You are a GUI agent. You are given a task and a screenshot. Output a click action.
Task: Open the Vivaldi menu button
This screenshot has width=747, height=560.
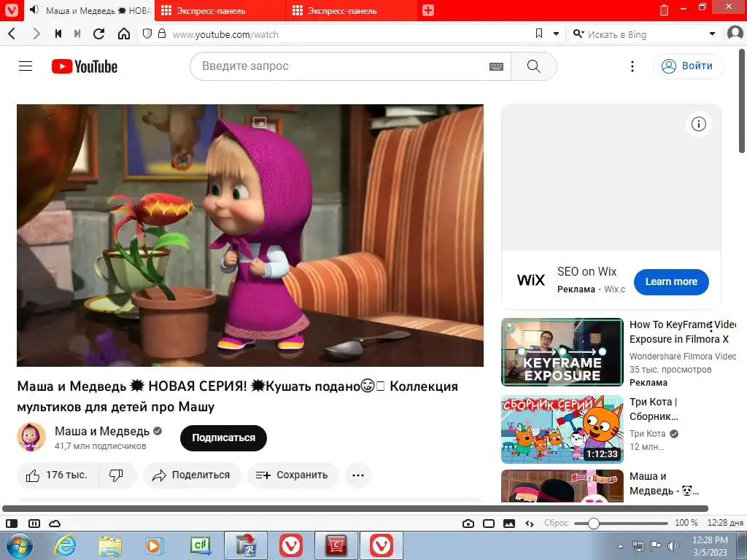[12, 10]
